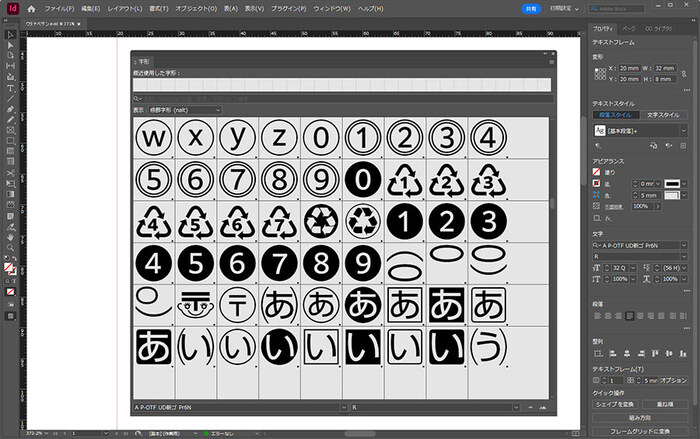Open the 修飾字形 (nalt) display dropdown
700x439 pixels.
(185, 109)
